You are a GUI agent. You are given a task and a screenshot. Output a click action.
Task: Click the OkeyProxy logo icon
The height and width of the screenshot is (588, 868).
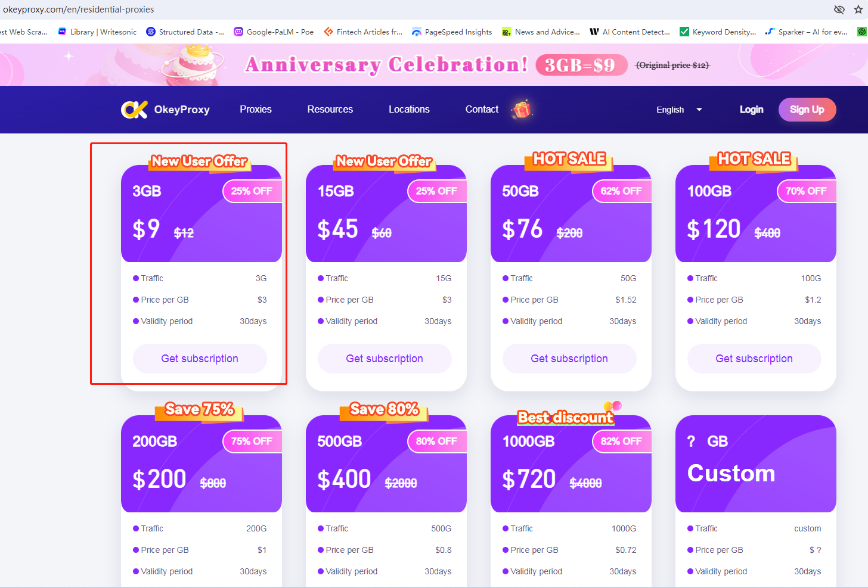coord(134,110)
